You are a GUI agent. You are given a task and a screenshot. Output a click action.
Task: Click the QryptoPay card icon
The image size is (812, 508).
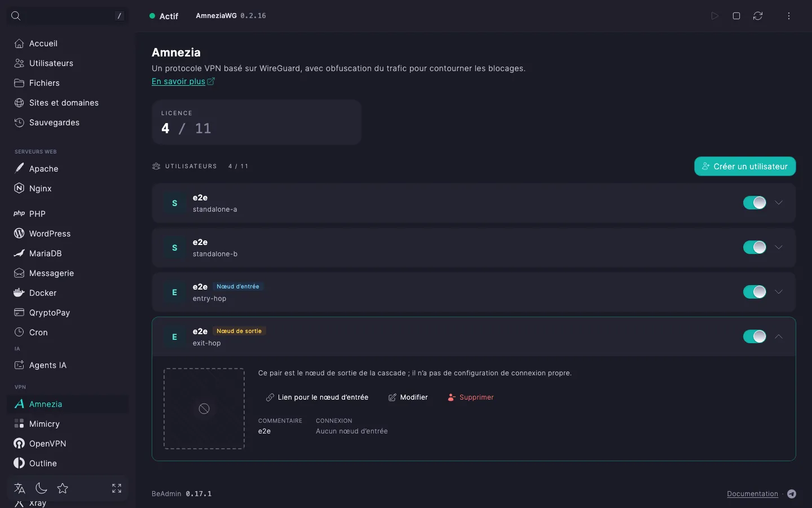(x=19, y=312)
